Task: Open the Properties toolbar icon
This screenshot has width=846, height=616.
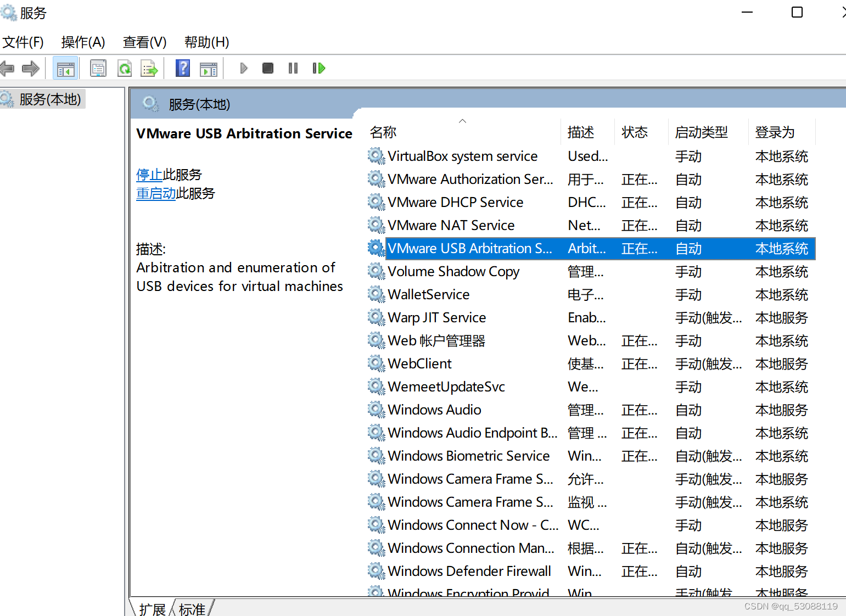Action: [x=98, y=69]
